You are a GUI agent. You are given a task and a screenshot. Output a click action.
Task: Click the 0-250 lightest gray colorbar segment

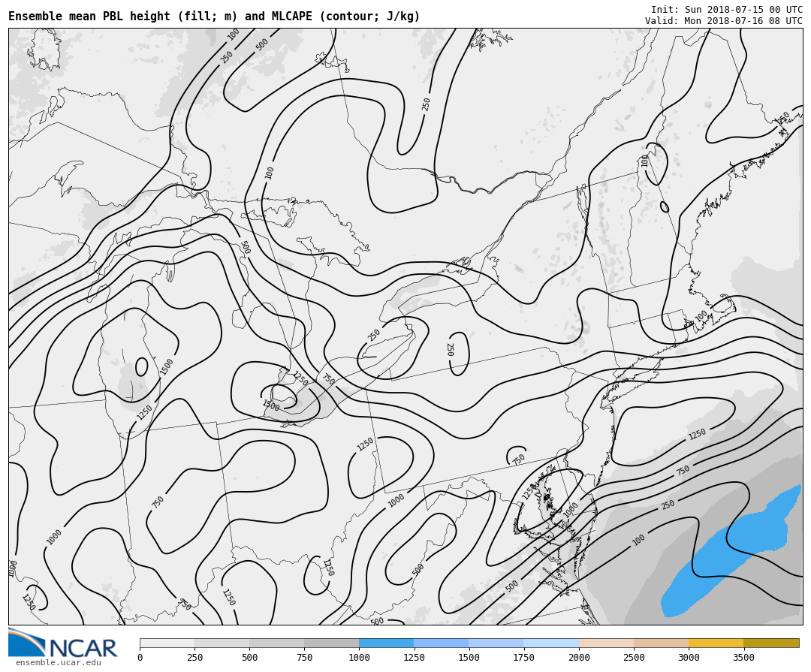click(x=167, y=643)
